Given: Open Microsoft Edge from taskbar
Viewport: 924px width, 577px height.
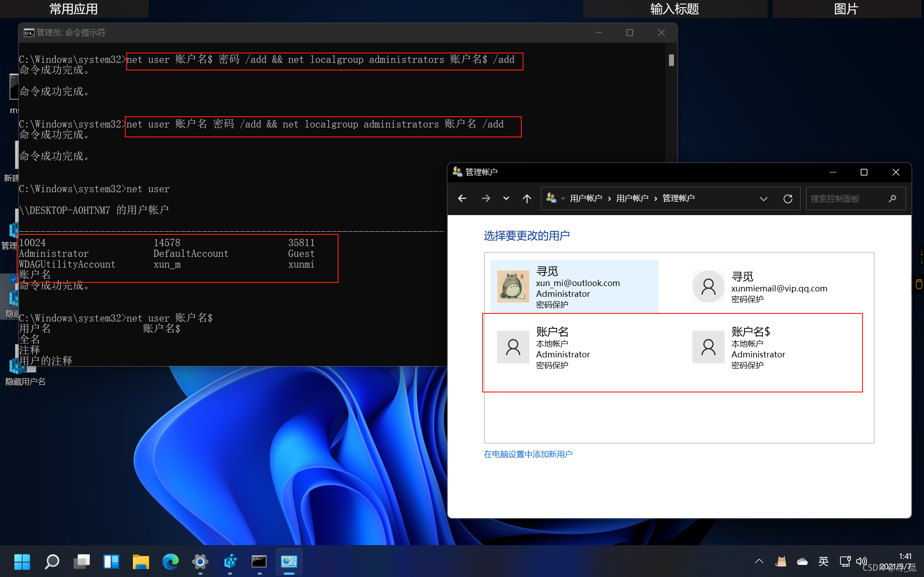Looking at the screenshot, I should click(170, 561).
